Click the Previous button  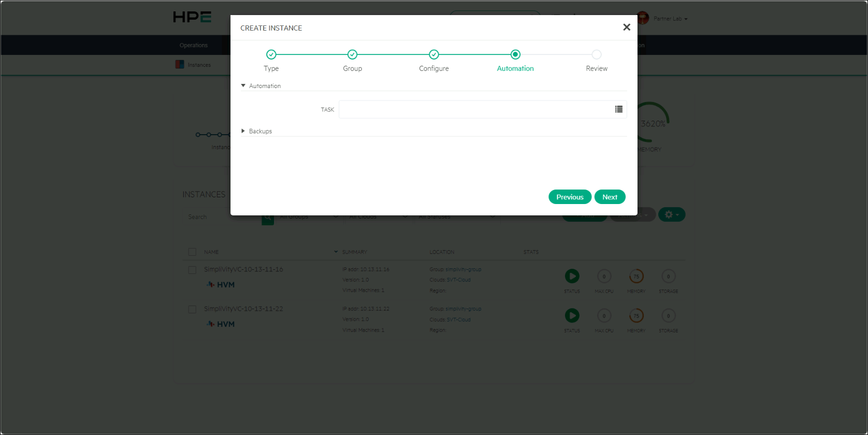pyautogui.click(x=570, y=197)
